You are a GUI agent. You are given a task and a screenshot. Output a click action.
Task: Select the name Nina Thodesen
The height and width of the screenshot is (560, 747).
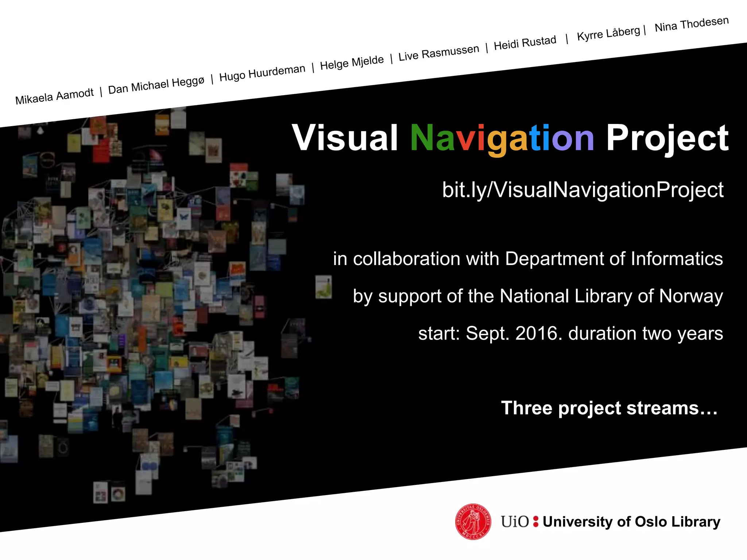pos(692,24)
